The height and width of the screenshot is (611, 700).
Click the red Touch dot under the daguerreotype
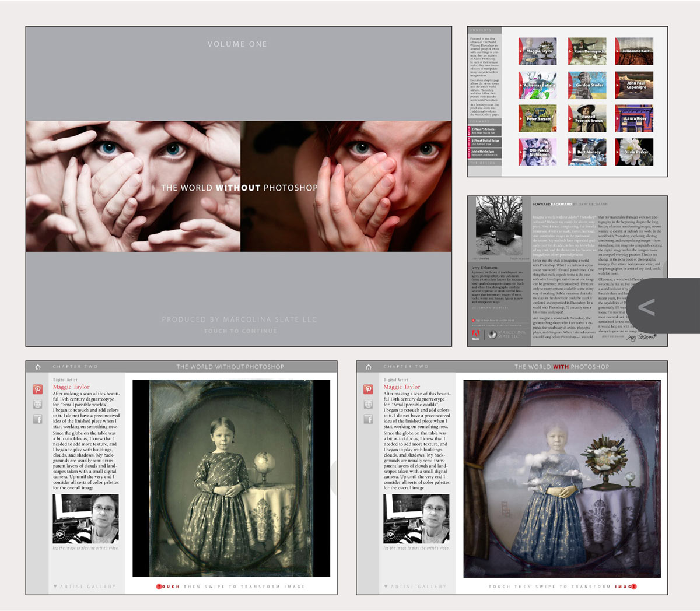coord(159,587)
